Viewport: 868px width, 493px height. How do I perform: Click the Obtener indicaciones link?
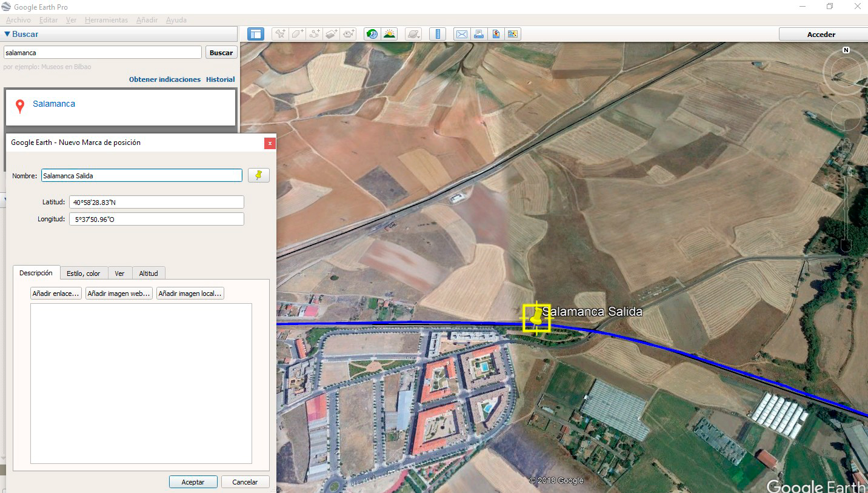(x=165, y=79)
